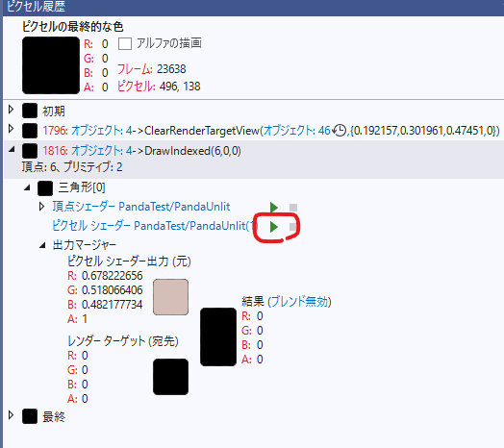This screenshot has width=504, height=448.
Task: Expand the 1796 ClearRenderTargetView event
Action: [11, 129]
